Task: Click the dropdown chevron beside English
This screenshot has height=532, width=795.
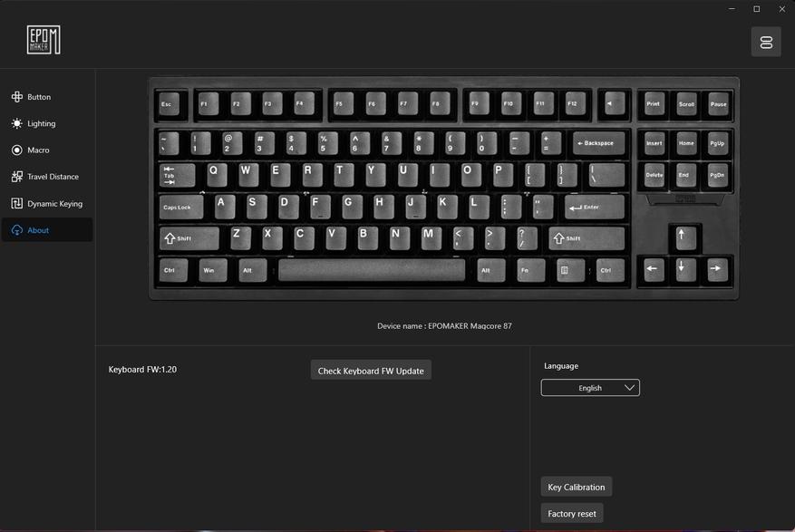Action: (x=629, y=388)
